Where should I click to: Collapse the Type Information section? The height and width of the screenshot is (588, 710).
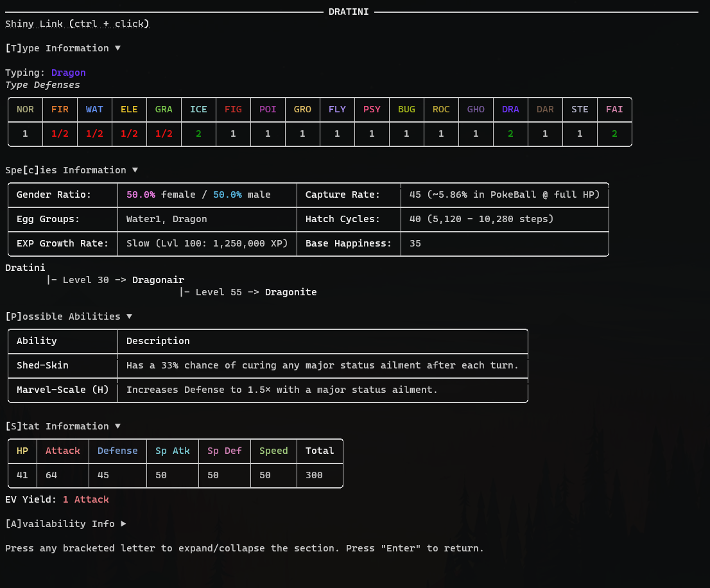(62, 48)
